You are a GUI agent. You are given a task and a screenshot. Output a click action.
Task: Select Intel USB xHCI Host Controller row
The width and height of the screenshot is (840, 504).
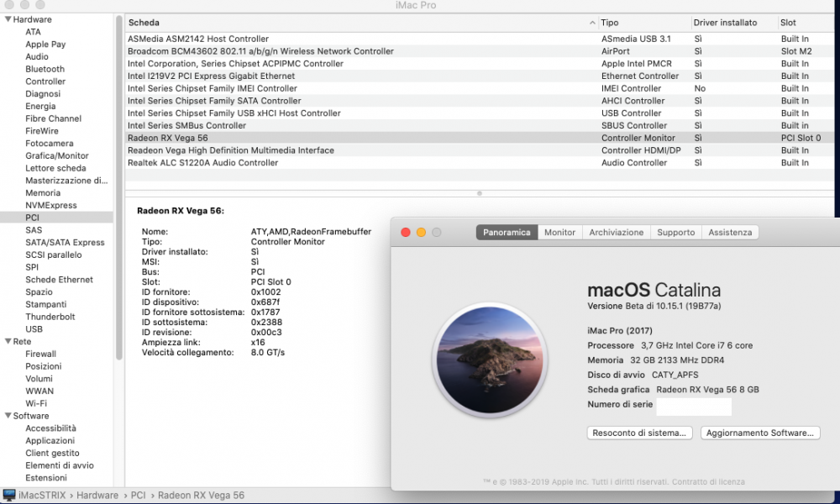(479, 113)
